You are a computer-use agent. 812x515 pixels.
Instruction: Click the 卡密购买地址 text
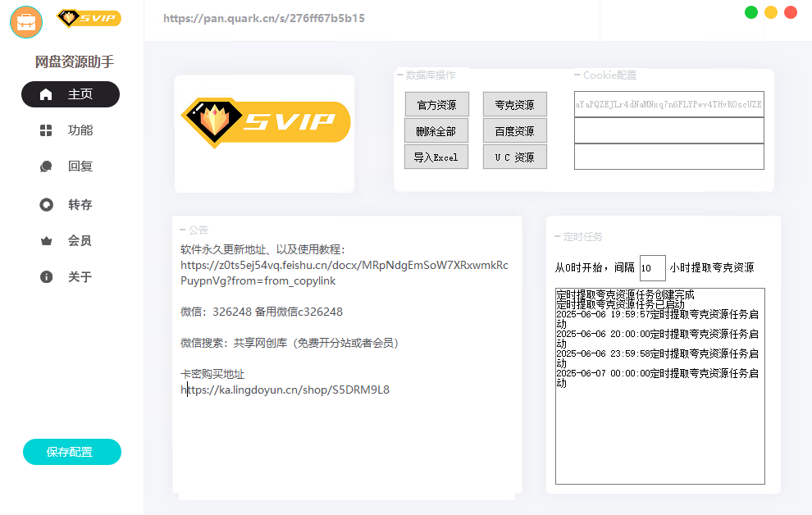(212, 374)
